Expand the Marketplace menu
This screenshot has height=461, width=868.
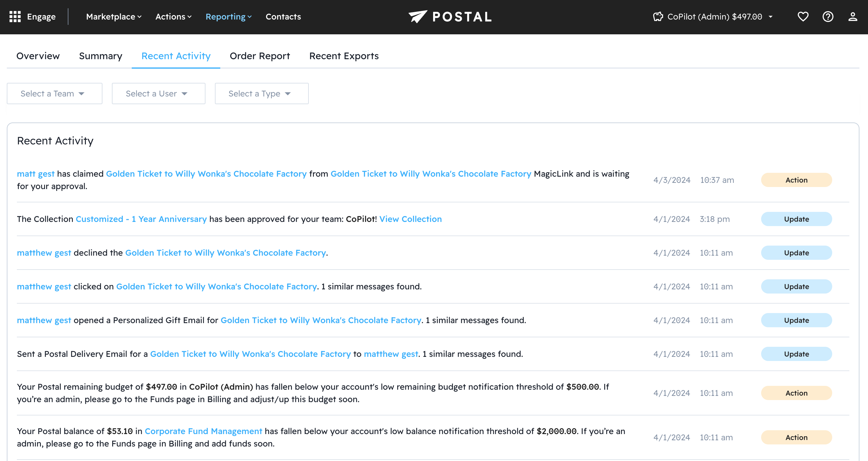(114, 17)
